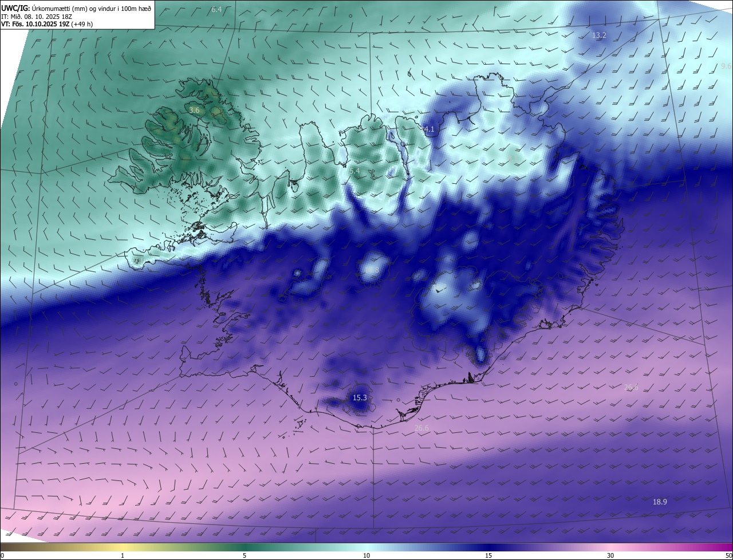Click the 1 tick on the color scale

coord(123,555)
